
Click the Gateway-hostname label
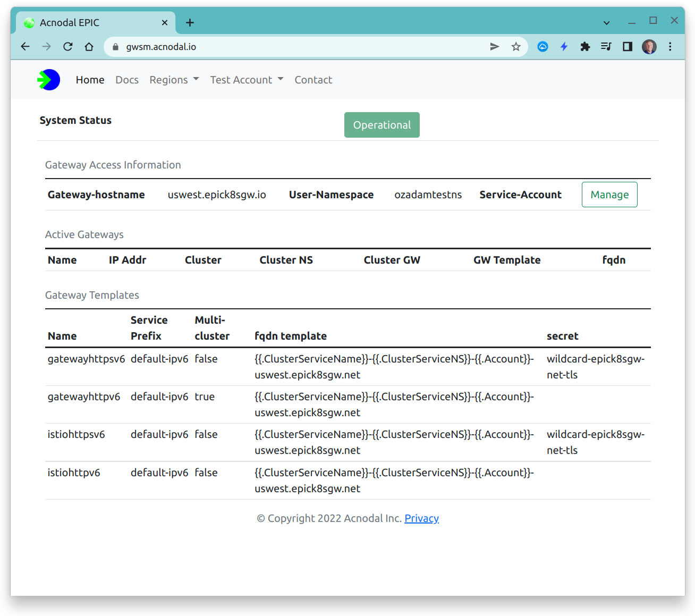click(x=96, y=195)
